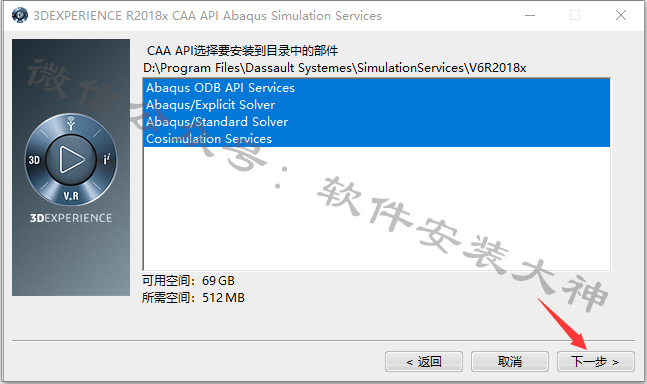
Task: Click the top person quadrant of compass
Action: (x=71, y=123)
